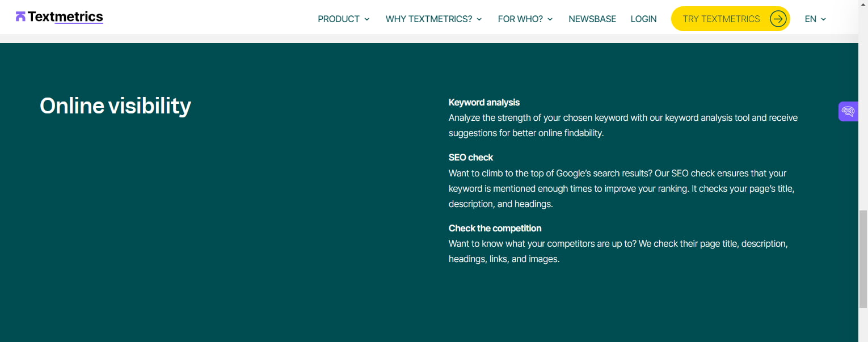Open the EN language selector
This screenshot has height=342, width=868.
(x=811, y=19)
